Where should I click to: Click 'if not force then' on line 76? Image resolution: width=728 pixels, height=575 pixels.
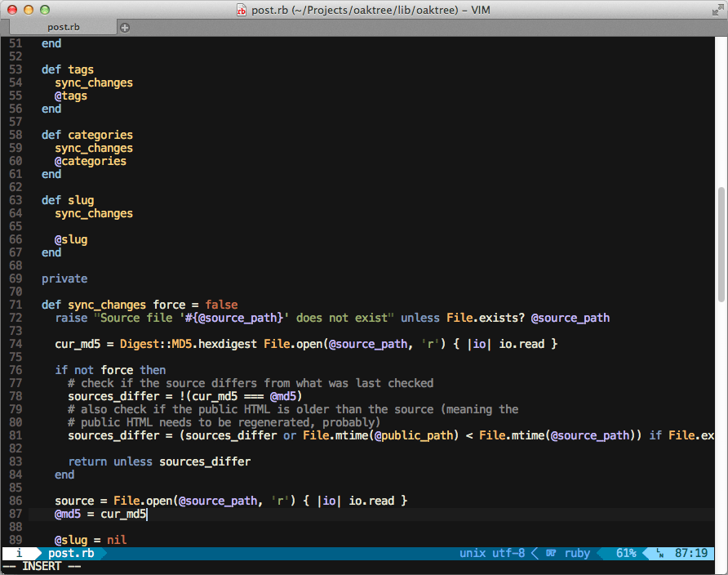click(x=110, y=370)
